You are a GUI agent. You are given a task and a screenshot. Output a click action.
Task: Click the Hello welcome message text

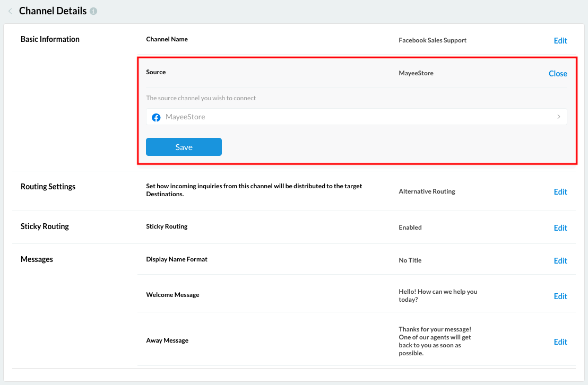tap(438, 295)
